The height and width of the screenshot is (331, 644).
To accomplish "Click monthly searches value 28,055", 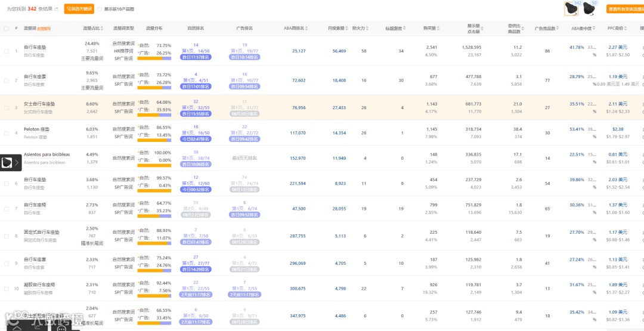I will [339, 209].
